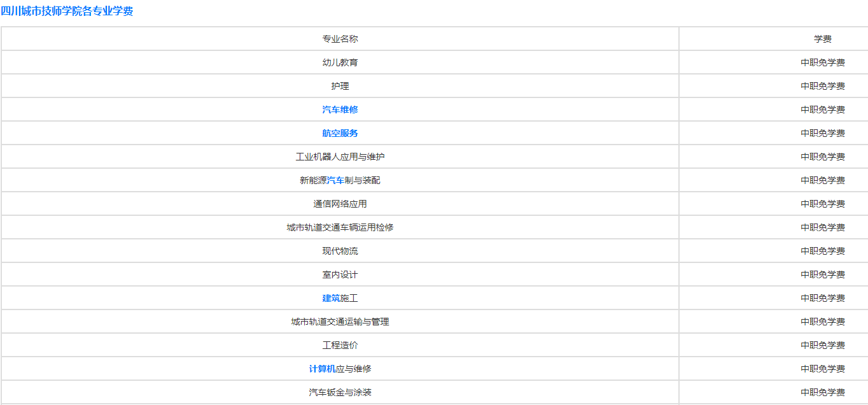The height and width of the screenshot is (405, 868).
Task: Click the 室内设计 major cell
Action: click(340, 274)
